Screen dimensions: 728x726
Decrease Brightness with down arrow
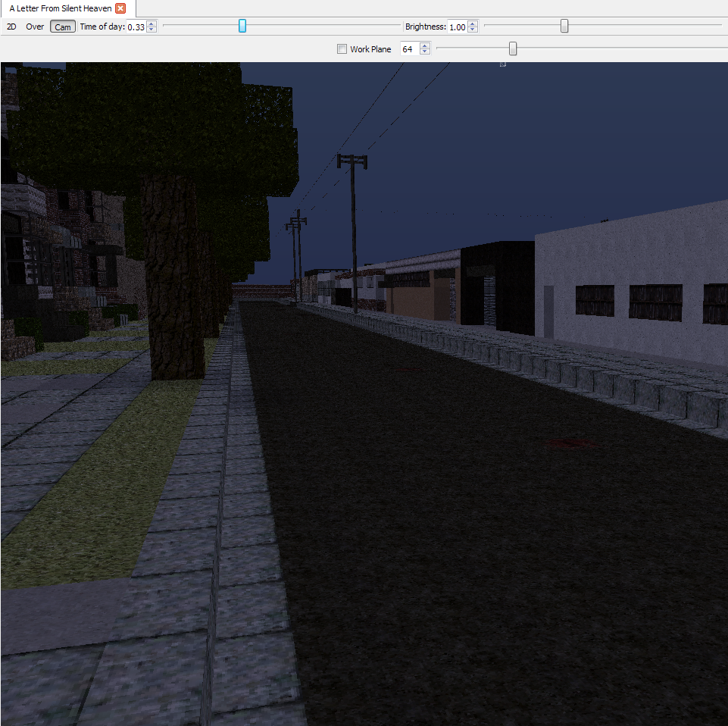pyautogui.click(x=473, y=30)
